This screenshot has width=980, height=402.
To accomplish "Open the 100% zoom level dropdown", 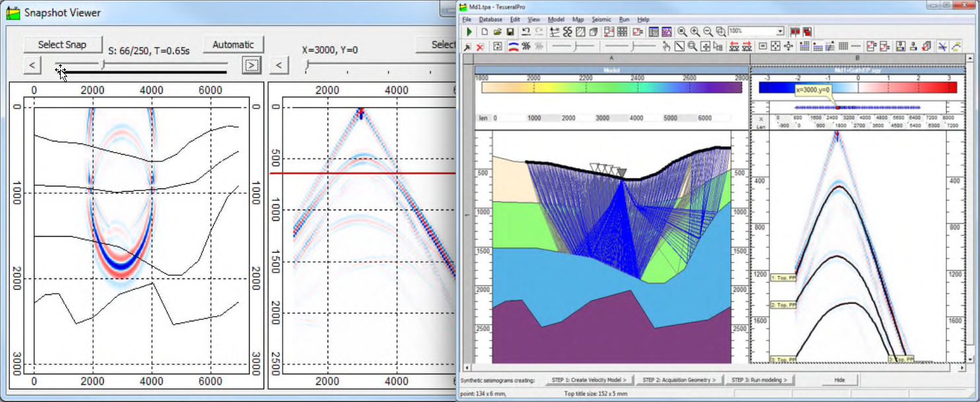I will click(x=780, y=31).
